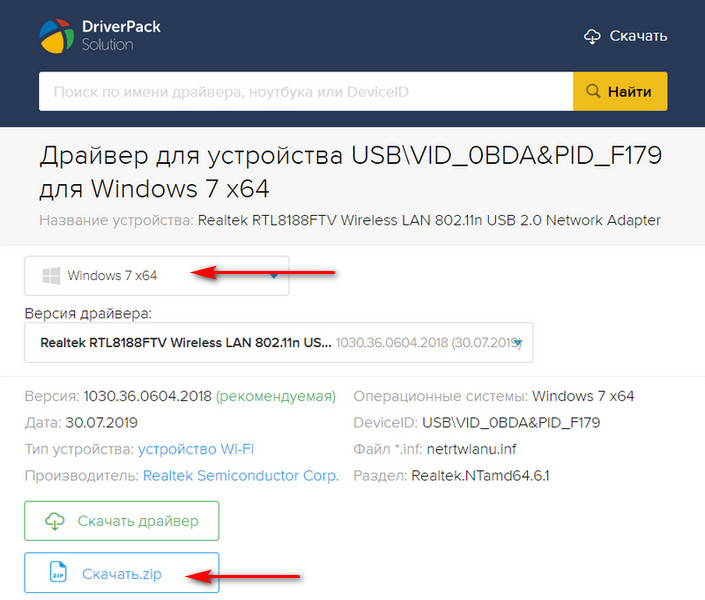
Task: Click the cloud download icon in header
Action: click(x=592, y=36)
